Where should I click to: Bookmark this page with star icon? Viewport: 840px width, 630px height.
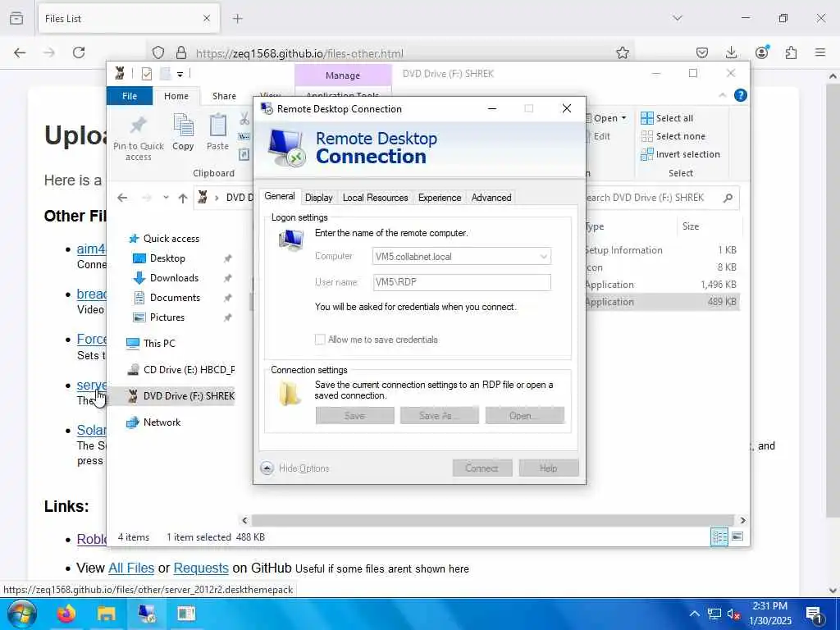[x=622, y=52]
